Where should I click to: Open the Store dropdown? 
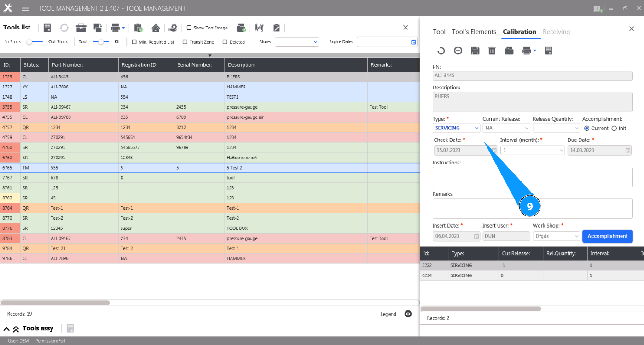click(297, 42)
